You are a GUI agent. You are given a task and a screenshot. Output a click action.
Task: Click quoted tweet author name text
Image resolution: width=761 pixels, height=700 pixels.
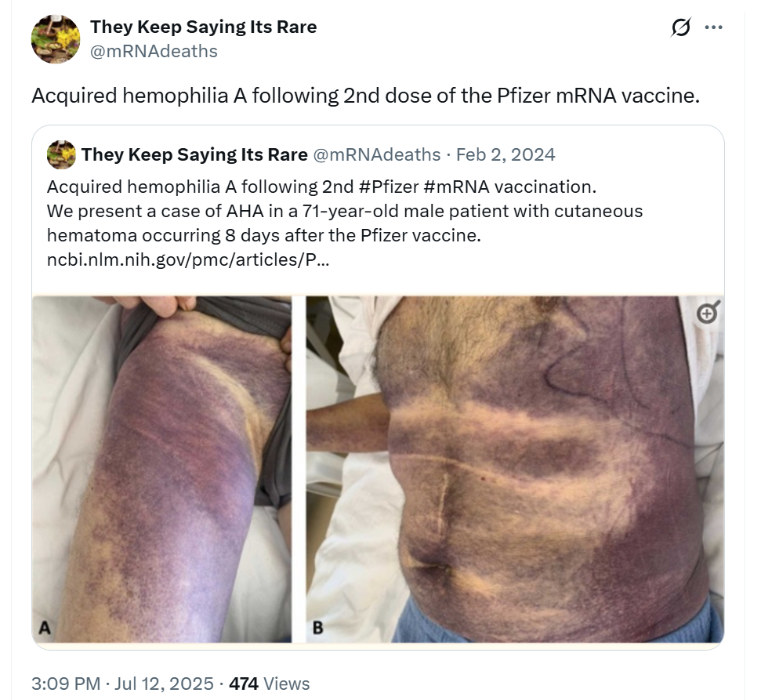point(194,154)
